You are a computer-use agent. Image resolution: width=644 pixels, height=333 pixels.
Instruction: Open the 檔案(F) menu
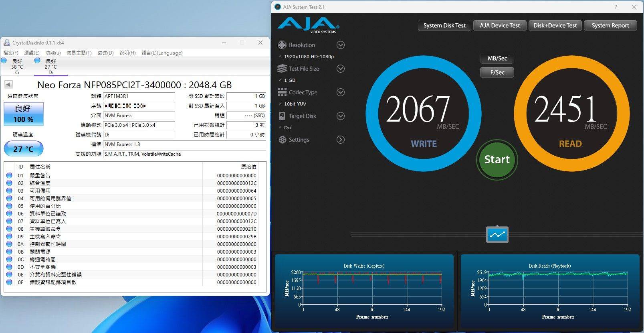pos(11,53)
